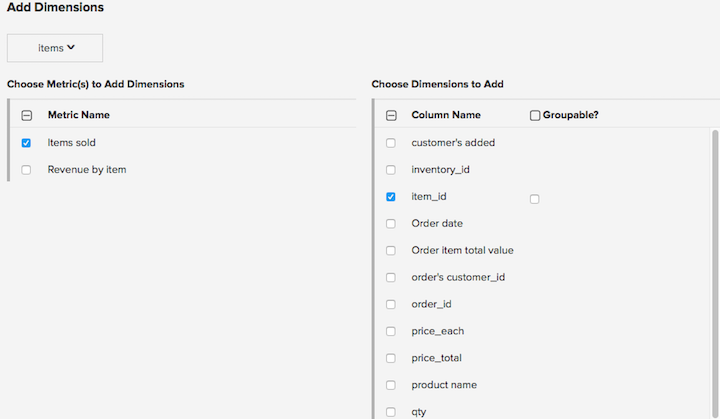720x419 pixels.
Task: Check the qty dimension
Action: pos(391,411)
